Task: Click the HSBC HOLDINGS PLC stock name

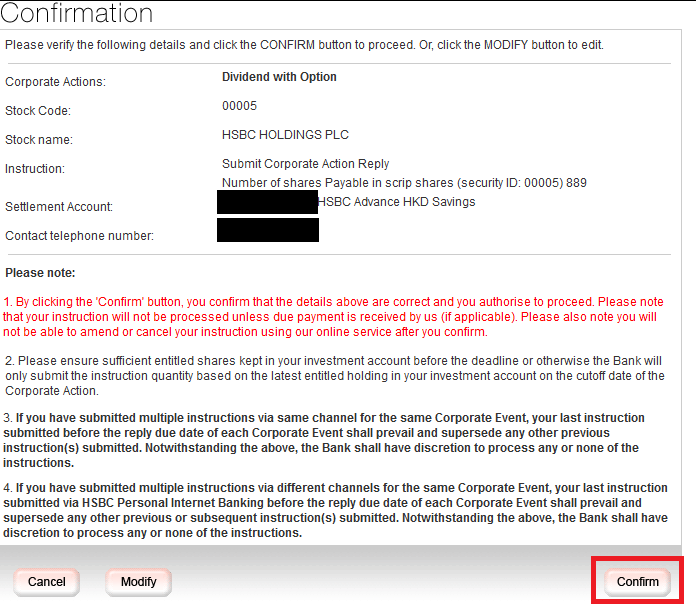Action: coord(285,134)
